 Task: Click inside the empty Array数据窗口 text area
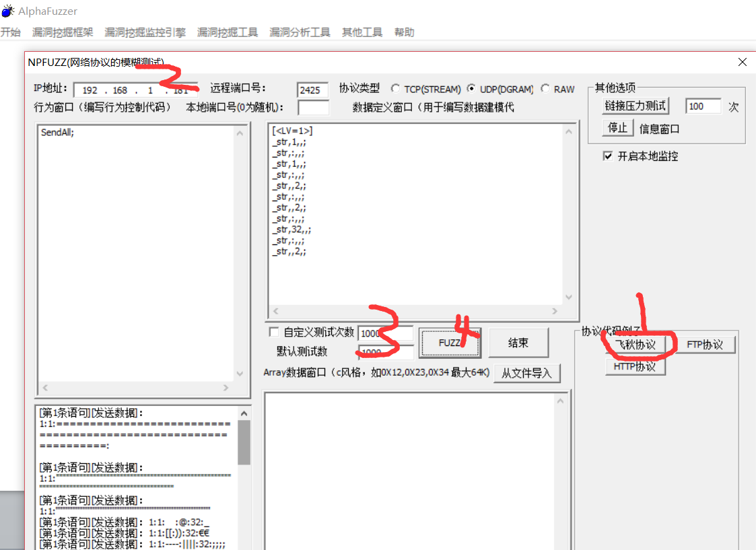pyautogui.click(x=410, y=473)
